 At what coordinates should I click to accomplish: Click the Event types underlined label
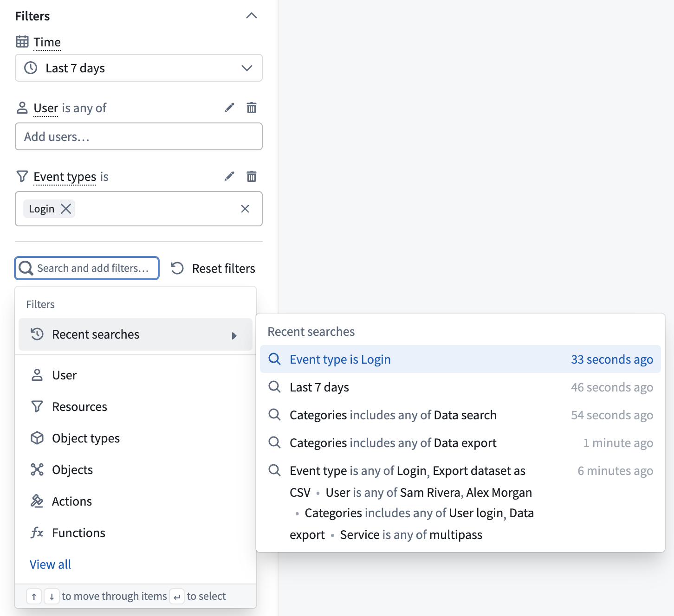click(65, 177)
